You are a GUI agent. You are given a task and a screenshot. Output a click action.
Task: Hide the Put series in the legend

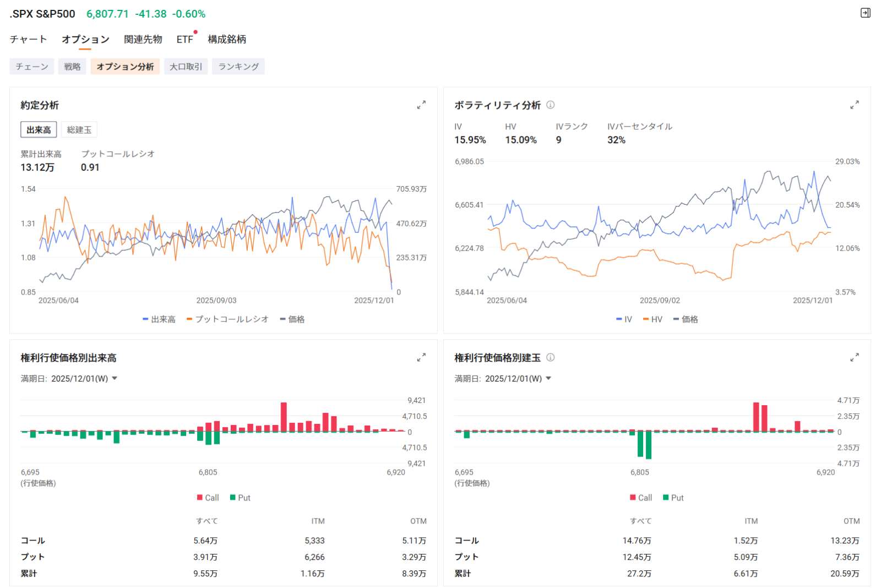[x=241, y=498]
